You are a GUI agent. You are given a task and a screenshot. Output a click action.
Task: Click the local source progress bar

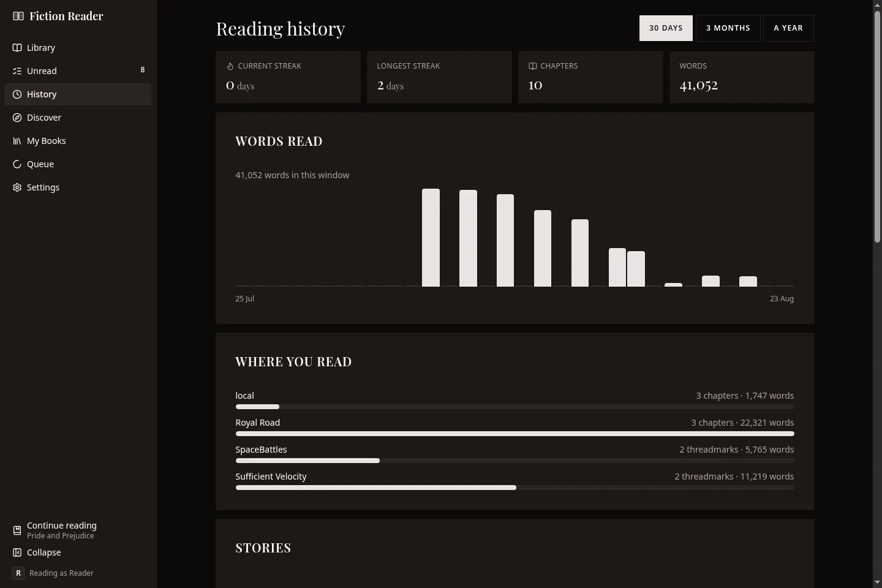(x=514, y=407)
